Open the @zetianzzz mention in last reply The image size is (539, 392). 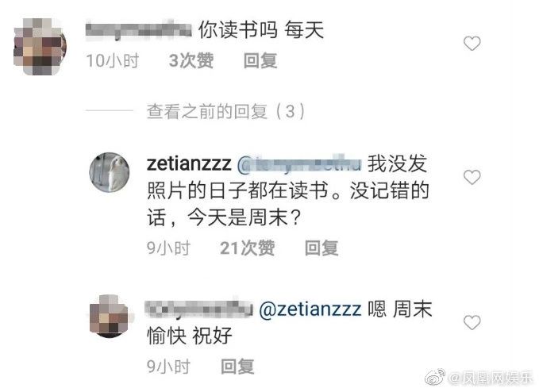point(310,309)
